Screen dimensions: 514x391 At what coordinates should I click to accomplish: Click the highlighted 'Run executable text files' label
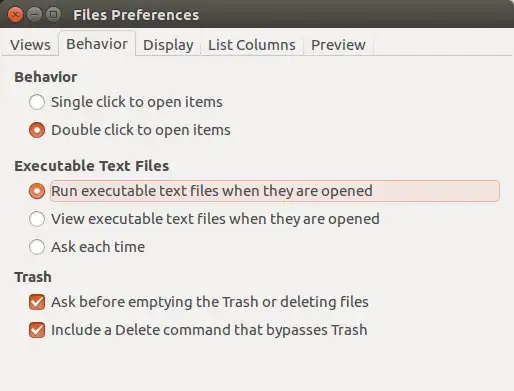(x=212, y=191)
